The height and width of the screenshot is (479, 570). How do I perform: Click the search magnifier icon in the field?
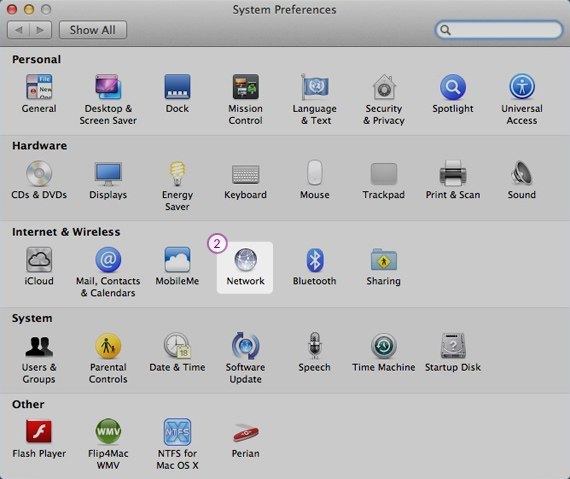[445, 30]
